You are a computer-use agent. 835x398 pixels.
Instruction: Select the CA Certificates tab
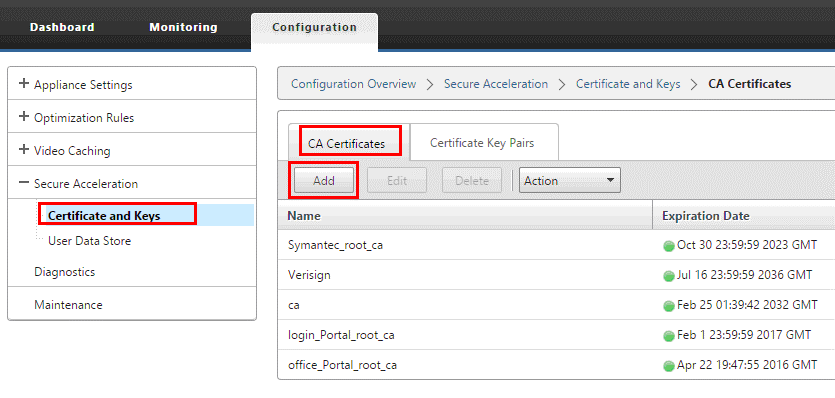coord(347,144)
